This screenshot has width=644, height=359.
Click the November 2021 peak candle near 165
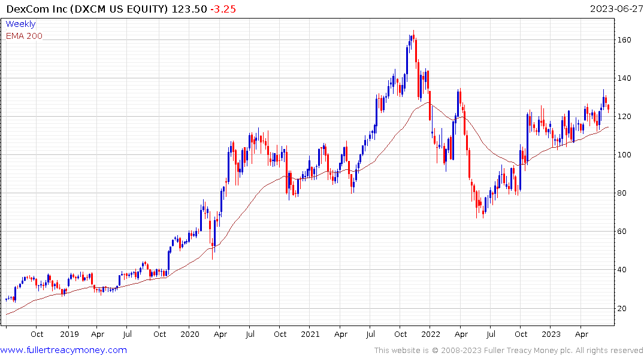pos(413,37)
